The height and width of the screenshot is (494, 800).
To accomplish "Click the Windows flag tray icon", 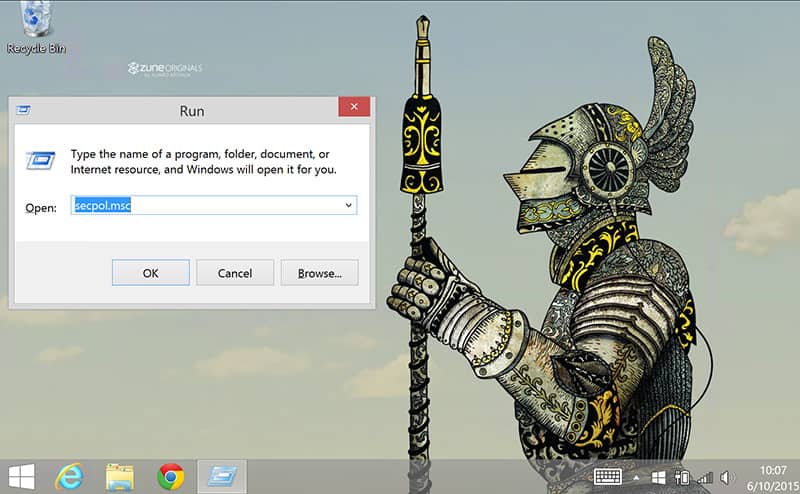I will pos(659,478).
